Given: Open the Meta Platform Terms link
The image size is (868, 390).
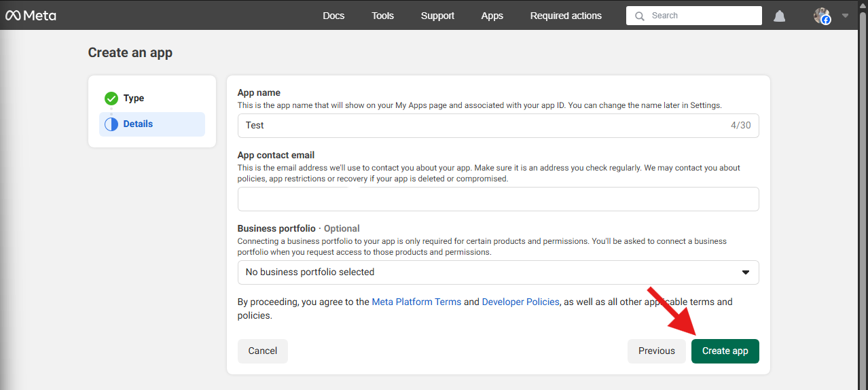Looking at the screenshot, I should click(416, 302).
